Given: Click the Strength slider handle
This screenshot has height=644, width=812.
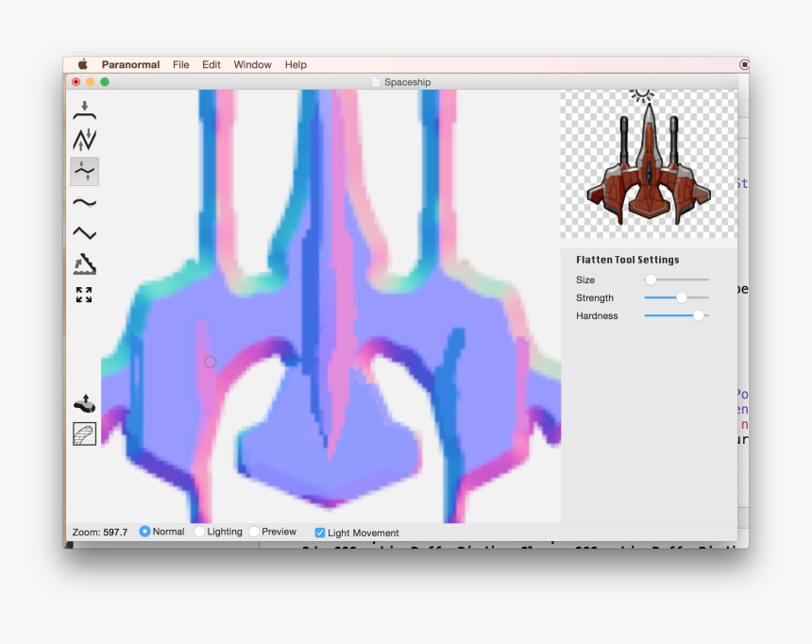Looking at the screenshot, I should (x=682, y=297).
